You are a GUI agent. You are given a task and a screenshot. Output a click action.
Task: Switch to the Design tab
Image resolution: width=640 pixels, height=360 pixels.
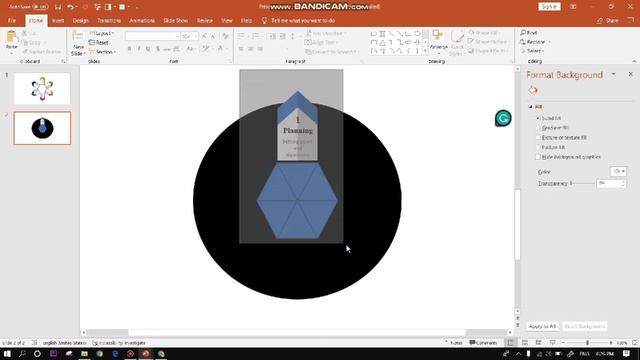coord(80,20)
